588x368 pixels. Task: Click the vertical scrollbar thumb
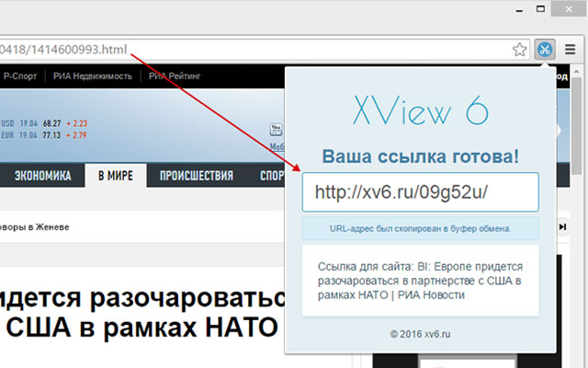point(577,126)
